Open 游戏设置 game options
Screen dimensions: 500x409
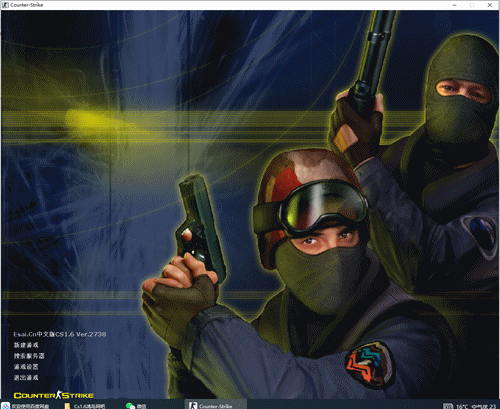point(26,367)
